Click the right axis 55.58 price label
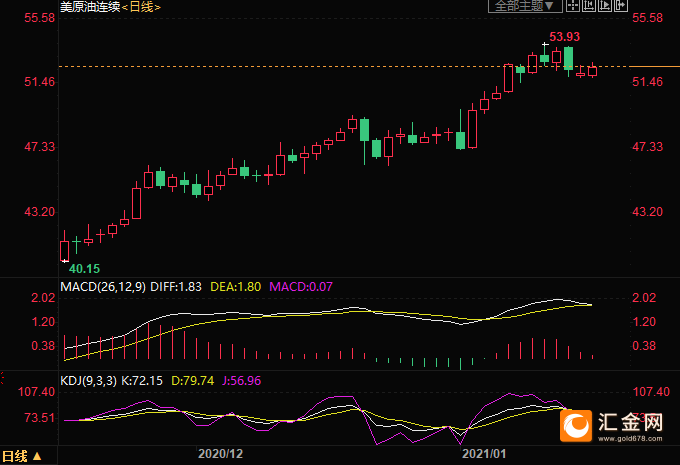 (647, 18)
